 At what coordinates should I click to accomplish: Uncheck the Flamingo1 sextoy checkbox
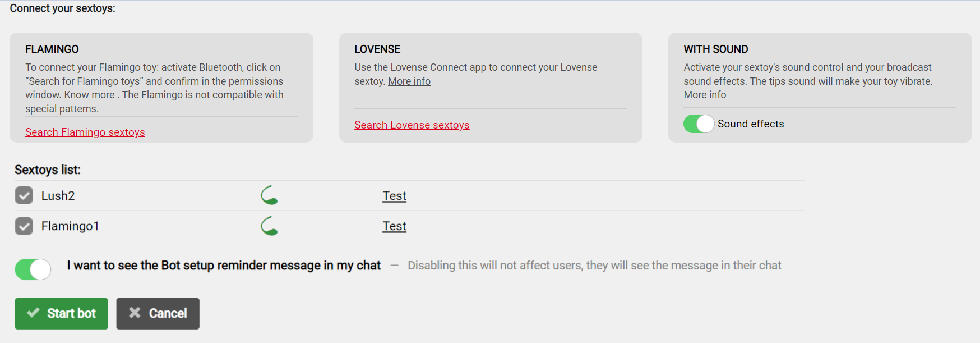24,226
